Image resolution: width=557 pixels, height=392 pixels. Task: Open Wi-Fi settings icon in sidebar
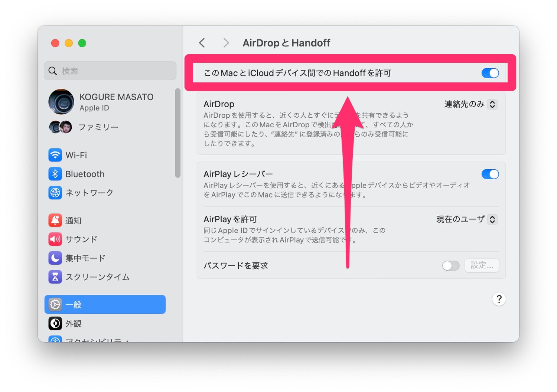coord(55,155)
